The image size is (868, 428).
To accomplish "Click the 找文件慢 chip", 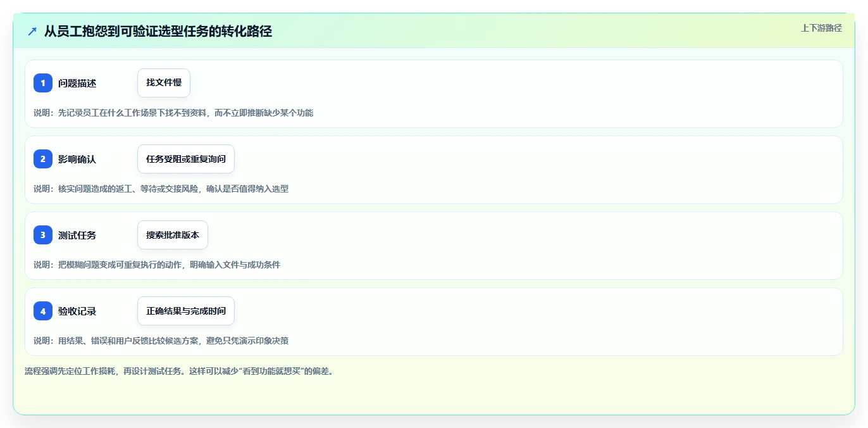I will tap(164, 83).
